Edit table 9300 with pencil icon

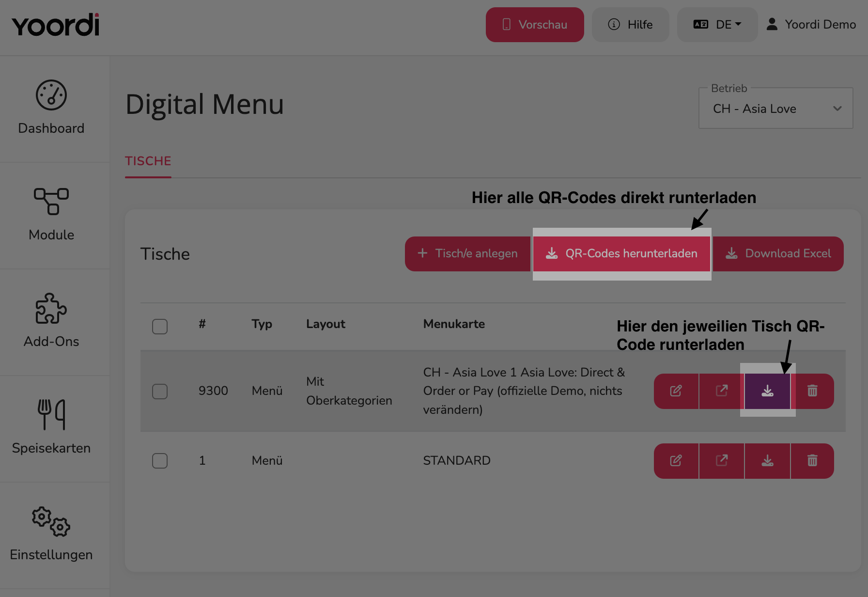[676, 391]
